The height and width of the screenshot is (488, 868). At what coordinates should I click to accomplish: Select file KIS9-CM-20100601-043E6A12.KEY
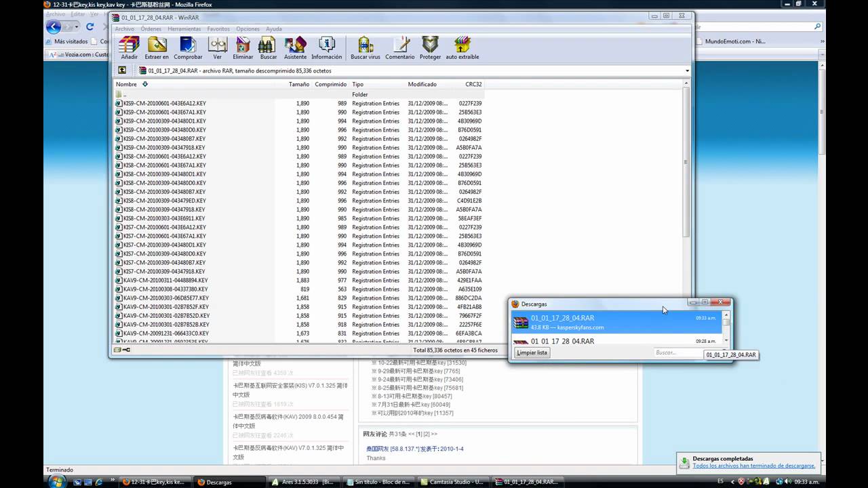(x=164, y=104)
